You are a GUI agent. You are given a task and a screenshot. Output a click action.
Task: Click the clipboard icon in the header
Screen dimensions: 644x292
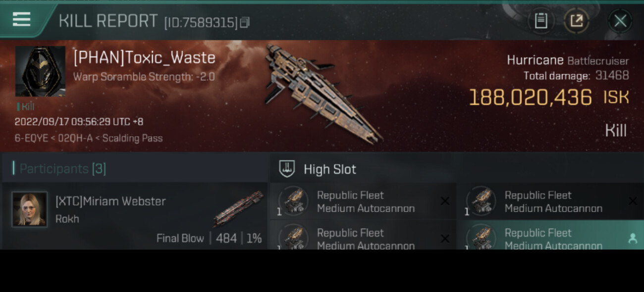[x=540, y=21]
